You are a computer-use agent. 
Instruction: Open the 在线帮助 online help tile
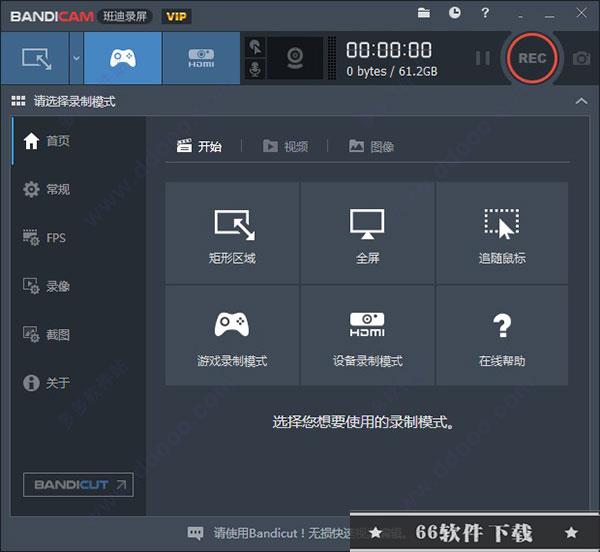click(502, 335)
